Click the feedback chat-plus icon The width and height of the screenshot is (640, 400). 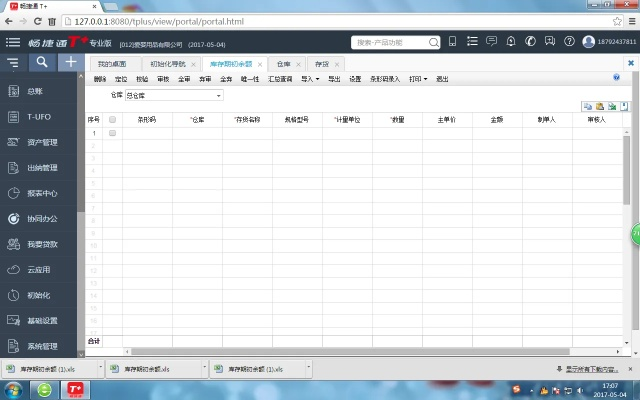click(x=550, y=41)
